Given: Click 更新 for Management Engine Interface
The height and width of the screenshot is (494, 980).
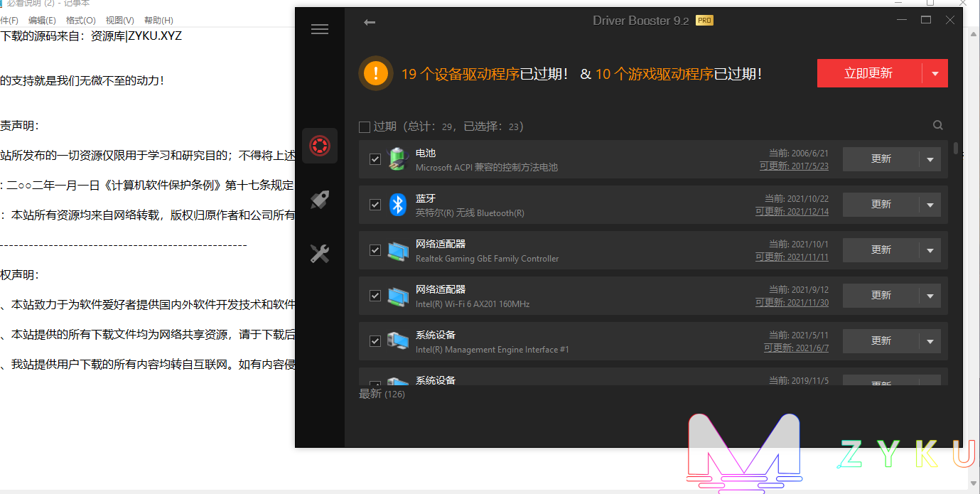Looking at the screenshot, I should coord(881,341).
